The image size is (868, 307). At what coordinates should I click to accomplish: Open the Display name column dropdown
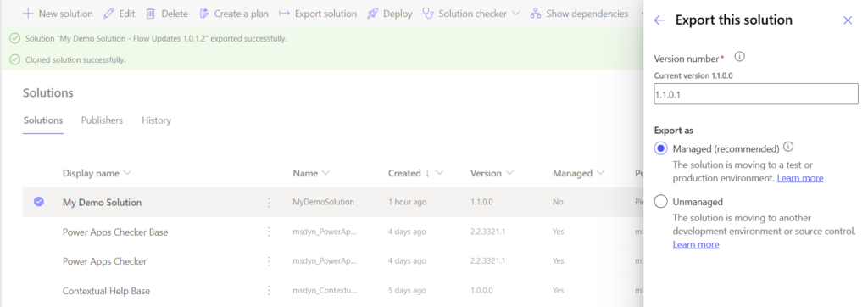128,173
